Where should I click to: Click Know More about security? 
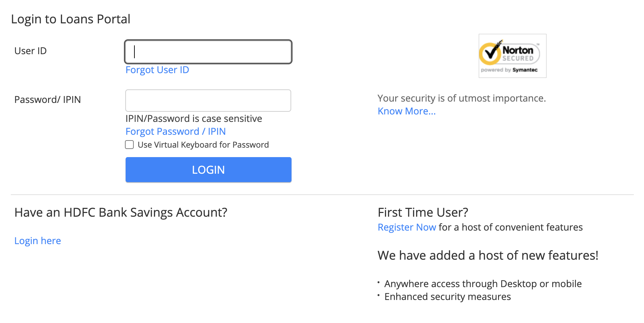click(406, 111)
